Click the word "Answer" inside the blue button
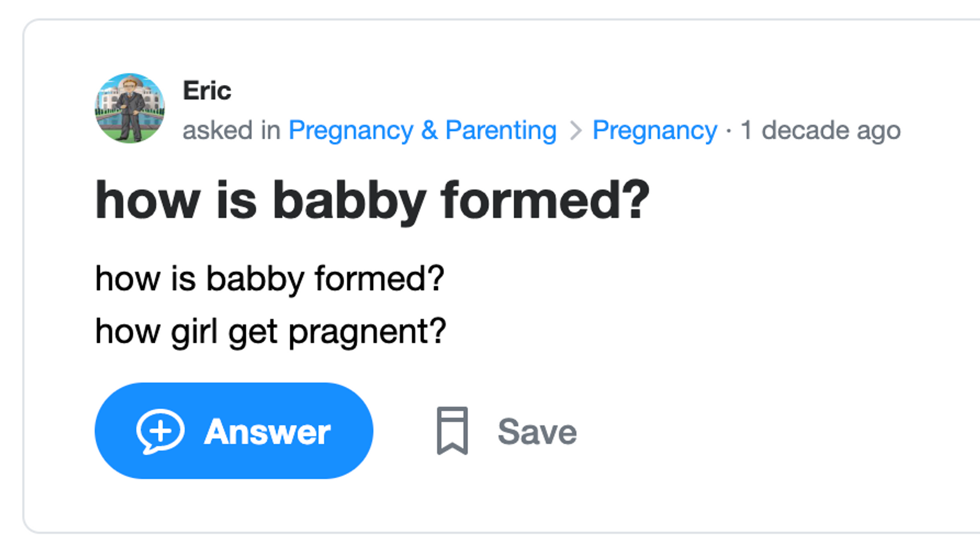The width and height of the screenshot is (980, 551). click(x=267, y=432)
